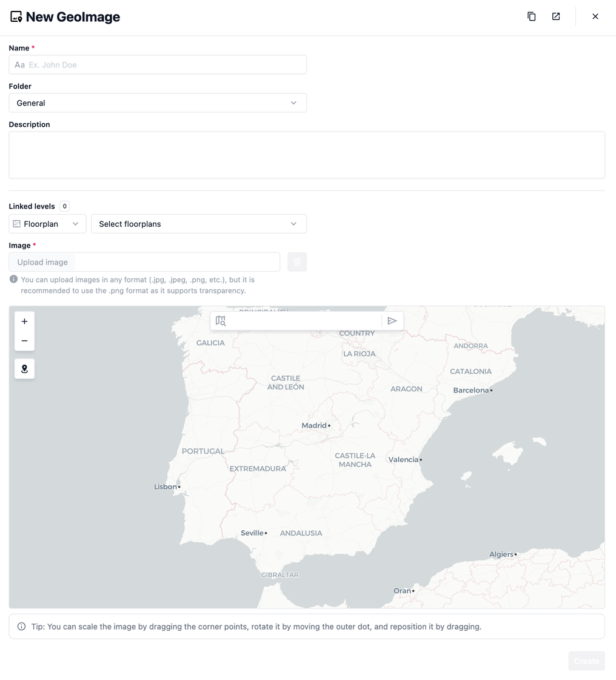616x680 pixels.
Task: Focus the Name input field
Action: (x=164, y=65)
